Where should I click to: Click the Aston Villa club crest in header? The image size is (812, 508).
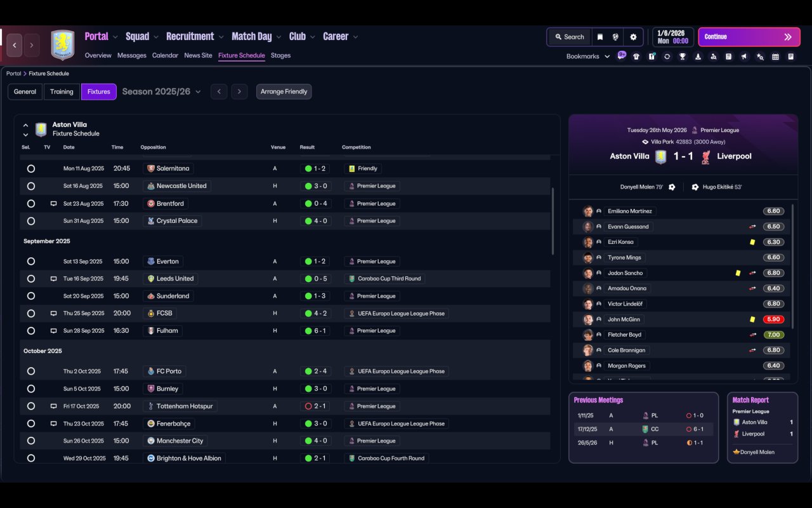coord(62,45)
